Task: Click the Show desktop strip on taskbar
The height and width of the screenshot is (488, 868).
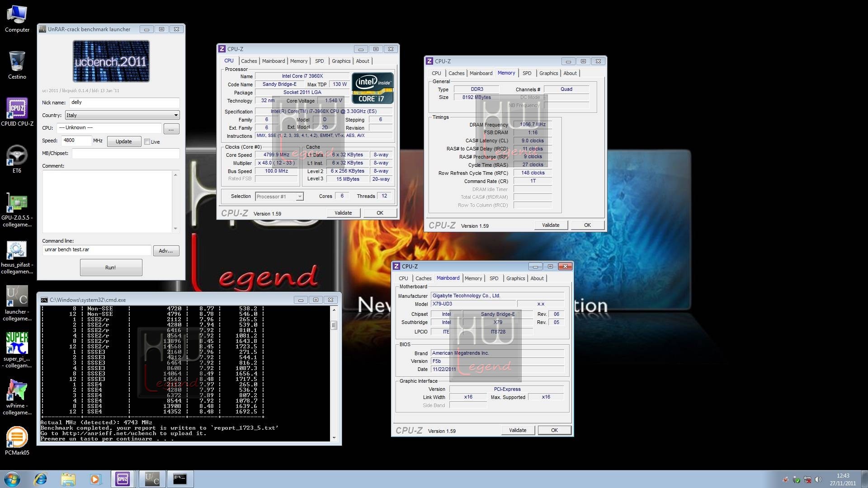Action: (864, 479)
